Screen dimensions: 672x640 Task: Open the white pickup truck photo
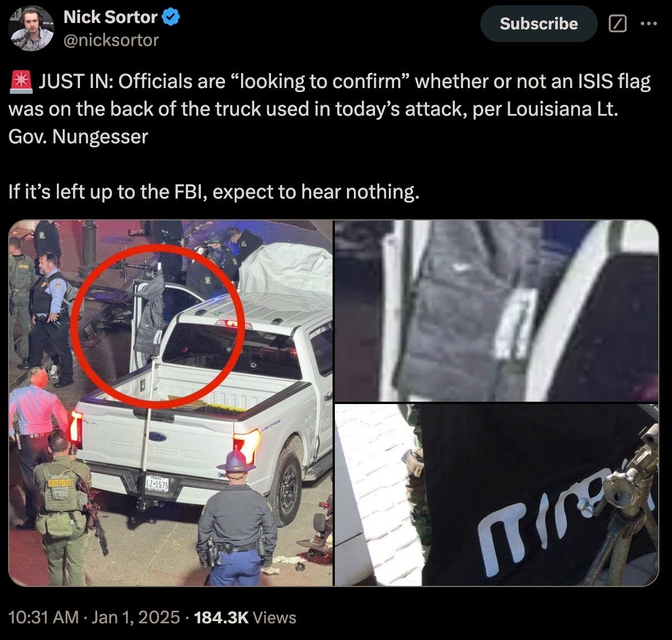click(x=170, y=403)
